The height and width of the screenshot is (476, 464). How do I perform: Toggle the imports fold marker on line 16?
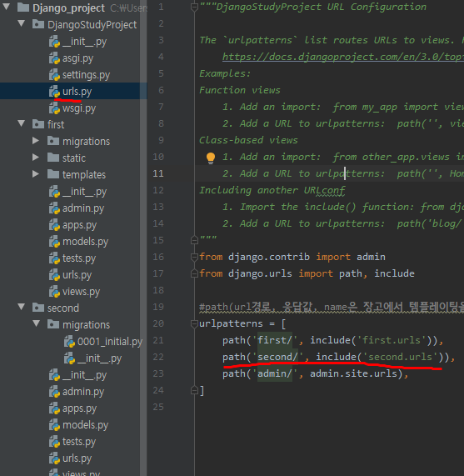[194, 257]
